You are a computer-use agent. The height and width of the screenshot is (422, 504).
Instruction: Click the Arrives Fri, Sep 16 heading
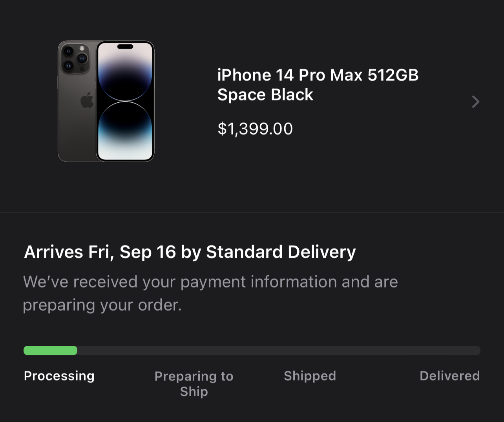point(190,252)
